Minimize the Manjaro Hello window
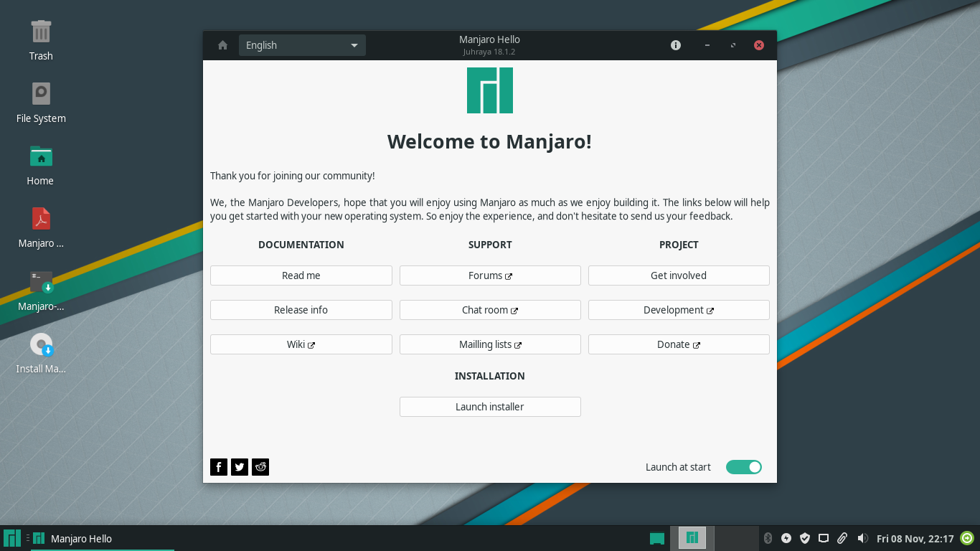Viewport: 980px width, 551px height. point(707,45)
